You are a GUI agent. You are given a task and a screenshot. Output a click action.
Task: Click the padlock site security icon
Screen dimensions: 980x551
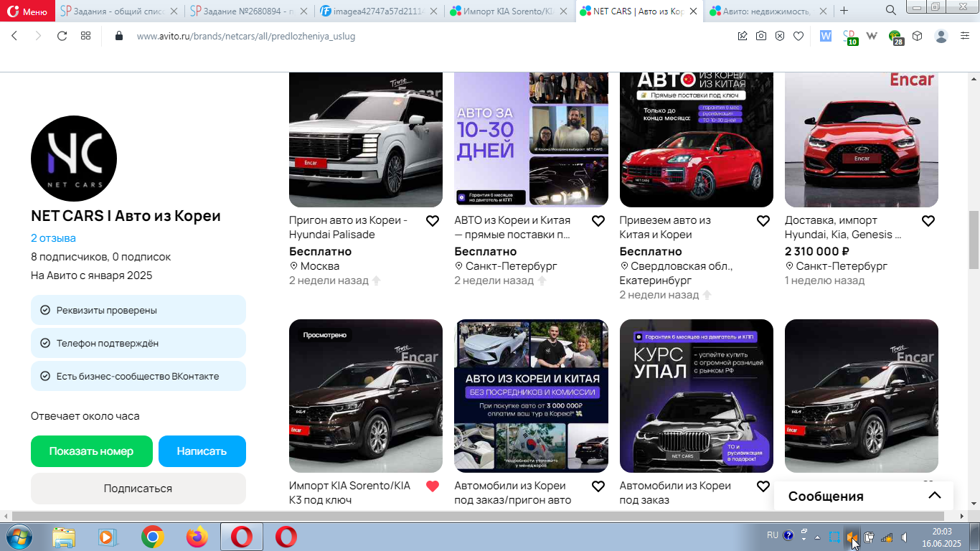pos(119,36)
